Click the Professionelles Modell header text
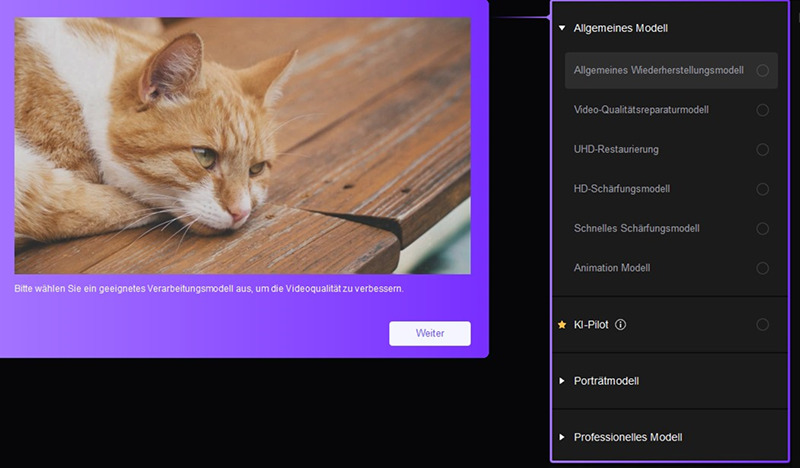The image size is (800, 468). (x=628, y=437)
